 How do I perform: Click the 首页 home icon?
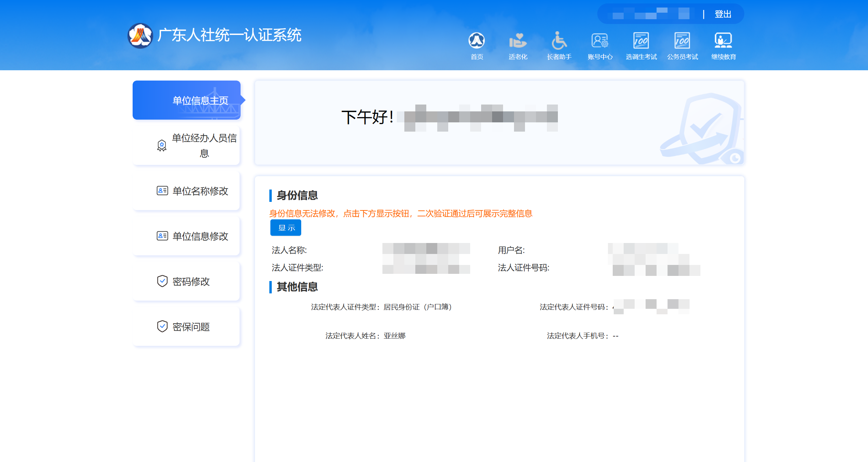pyautogui.click(x=476, y=41)
